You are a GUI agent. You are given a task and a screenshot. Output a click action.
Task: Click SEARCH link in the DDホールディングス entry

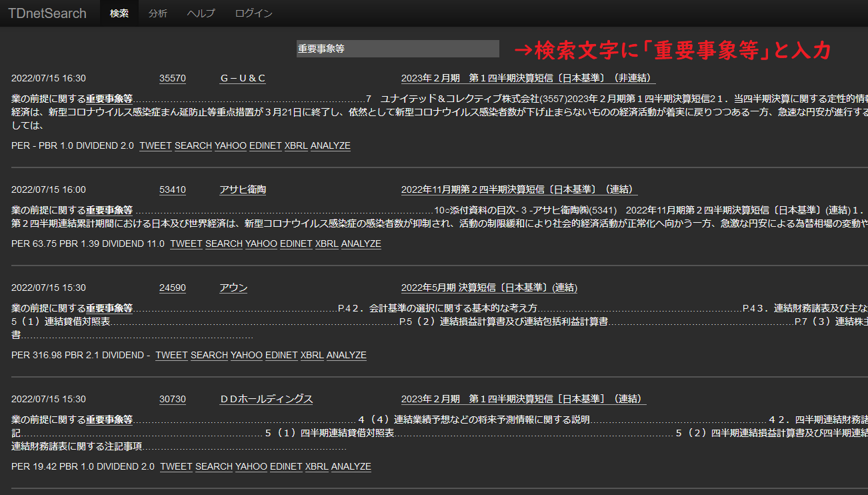[214, 466]
